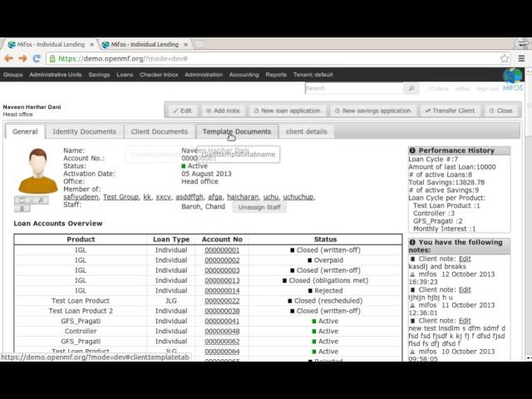The height and width of the screenshot is (399, 532).
Task: Click the Unassign Staff button
Action: coord(259,207)
